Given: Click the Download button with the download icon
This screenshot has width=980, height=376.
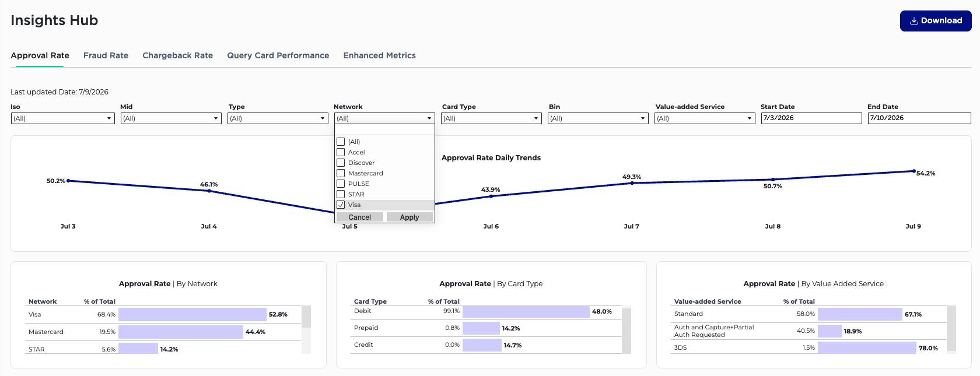Looking at the screenshot, I should [x=936, y=21].
